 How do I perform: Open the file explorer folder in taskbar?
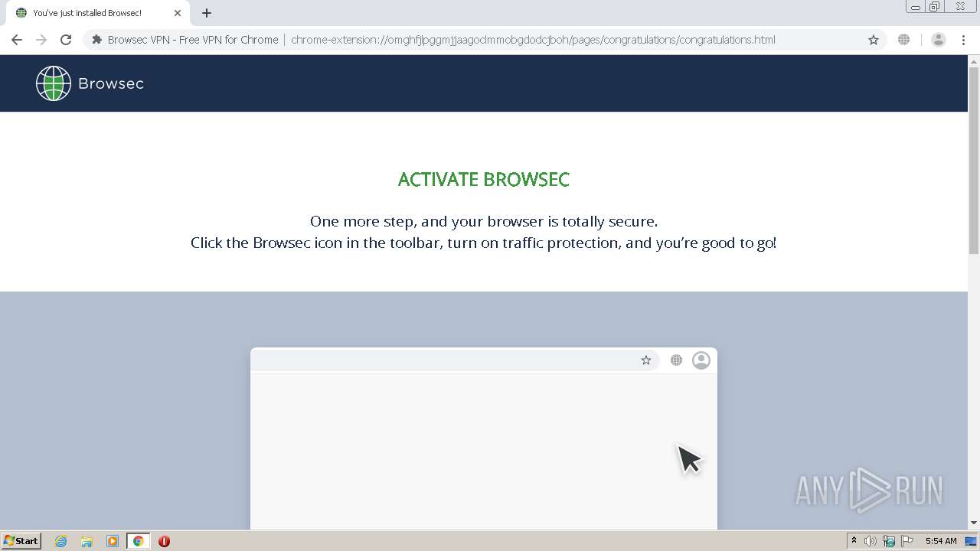[87, 541]
